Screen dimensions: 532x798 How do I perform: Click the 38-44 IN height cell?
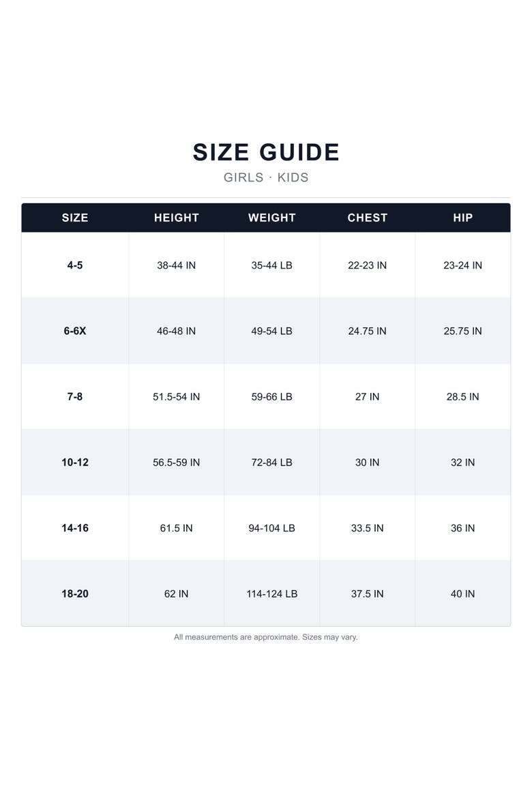[176, 265]
